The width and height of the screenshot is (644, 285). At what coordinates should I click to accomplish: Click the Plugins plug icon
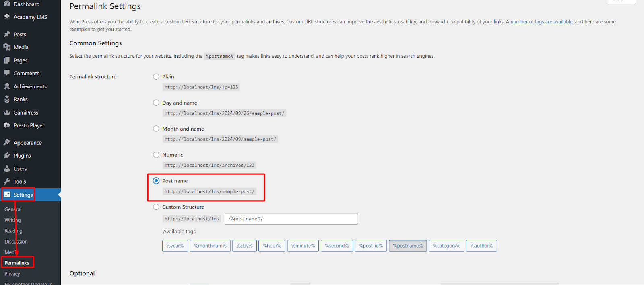pos(7,156)
